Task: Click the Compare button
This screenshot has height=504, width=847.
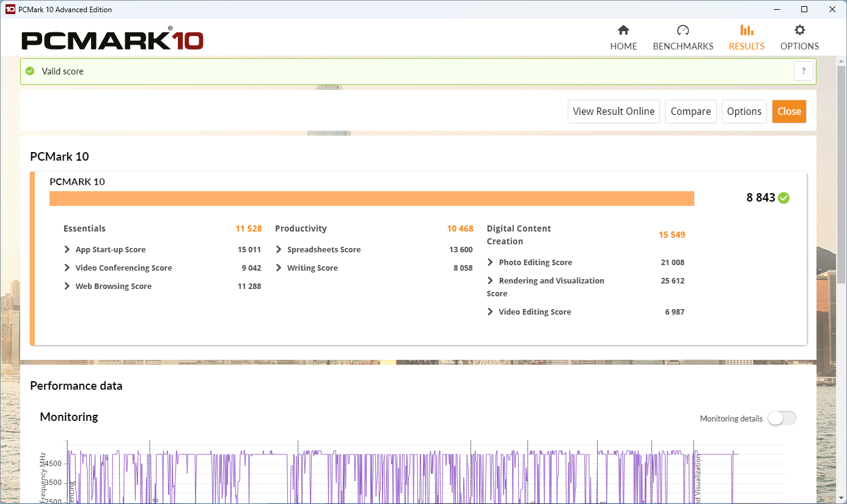Action: [691, 111]
